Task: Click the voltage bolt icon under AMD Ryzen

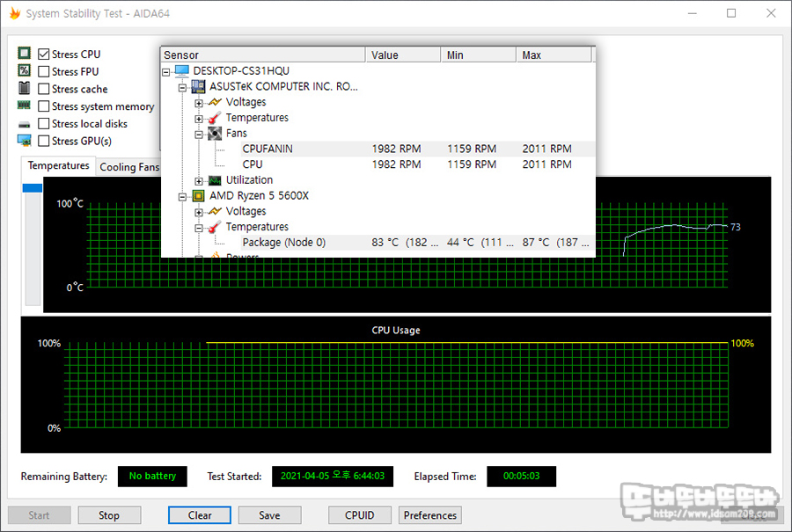Action: tap(215, 211)
